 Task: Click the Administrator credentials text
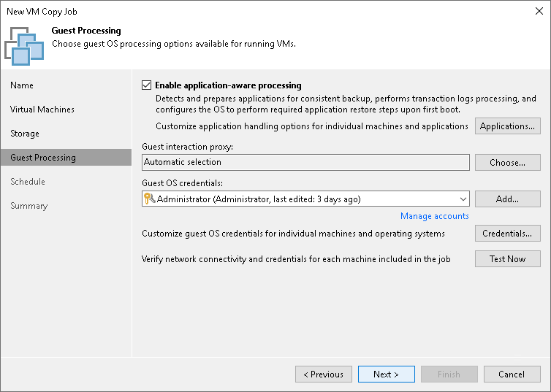pos(259,199)
